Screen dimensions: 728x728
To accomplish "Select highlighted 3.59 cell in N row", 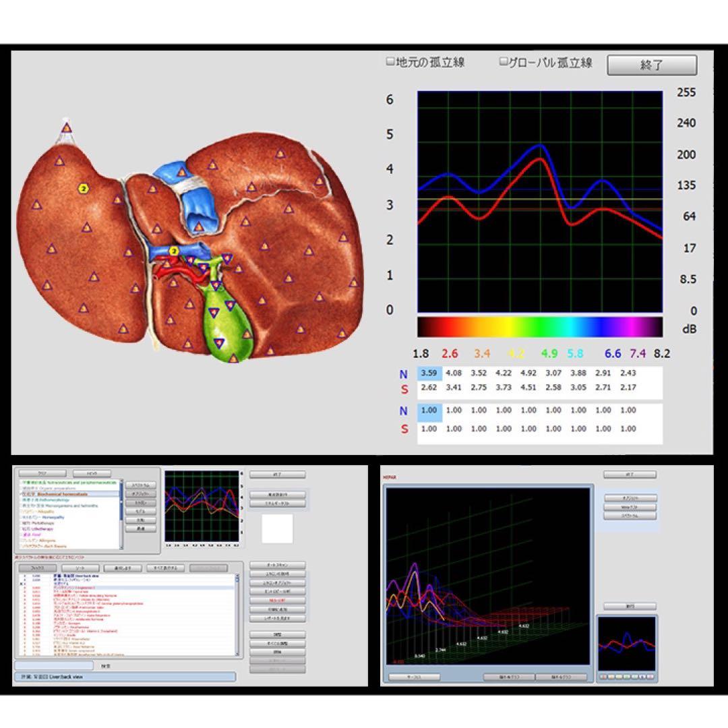I will 429,373.
